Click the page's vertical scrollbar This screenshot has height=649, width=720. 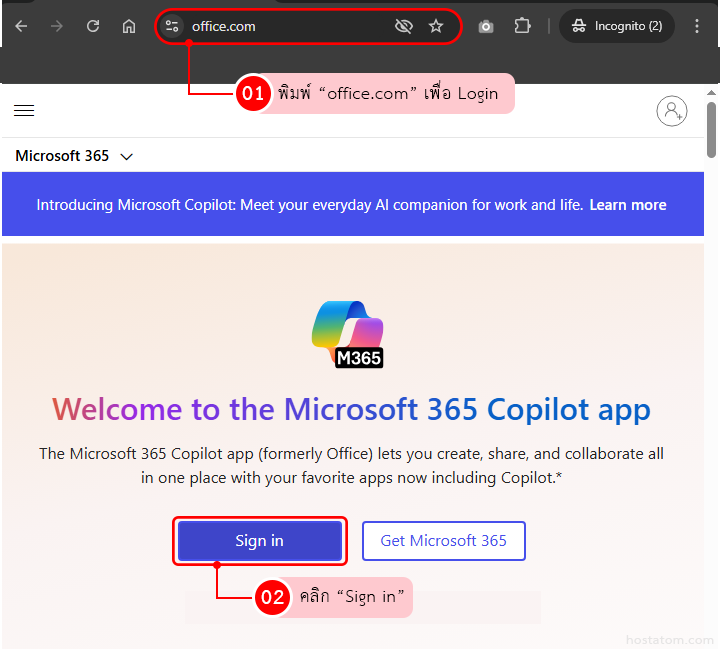[x=711, y=130]
